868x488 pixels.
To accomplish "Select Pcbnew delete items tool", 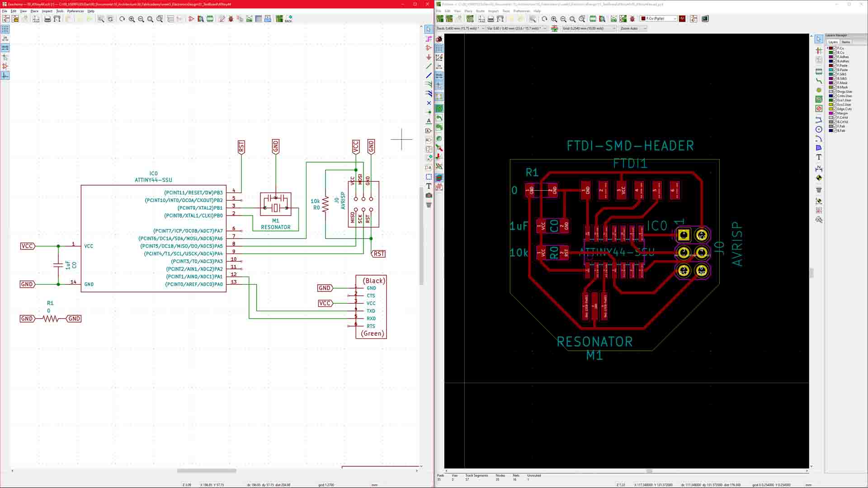I will tap(819, 190).
